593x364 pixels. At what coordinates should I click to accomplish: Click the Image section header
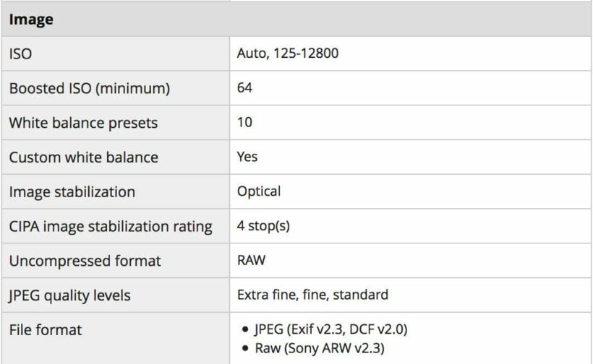tap(31, 19)
